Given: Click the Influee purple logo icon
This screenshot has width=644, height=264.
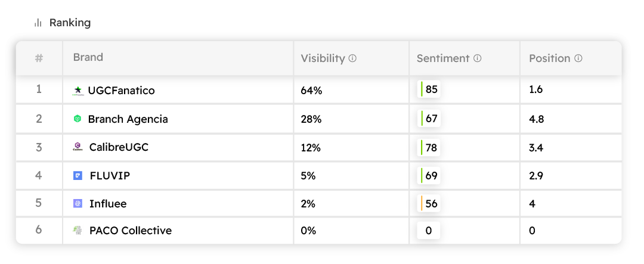Looking at the screenshot, I should pos(78,204).
